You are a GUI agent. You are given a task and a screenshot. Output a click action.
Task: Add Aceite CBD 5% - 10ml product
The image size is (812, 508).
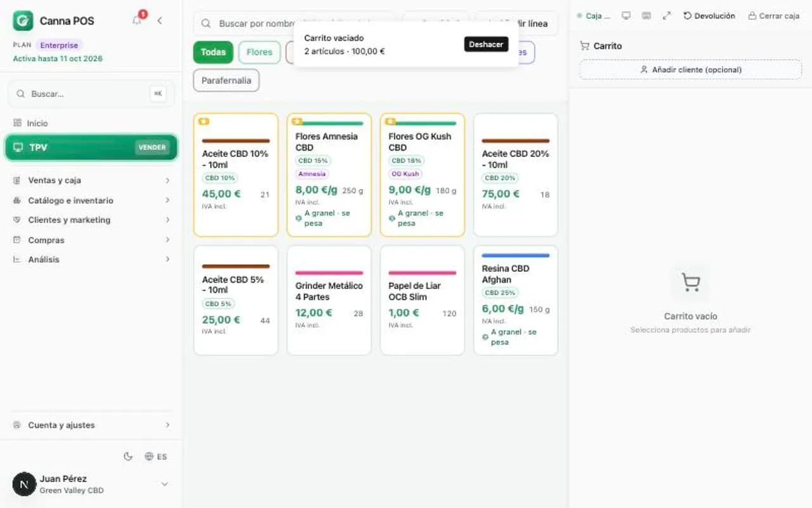tap(236, 300)
